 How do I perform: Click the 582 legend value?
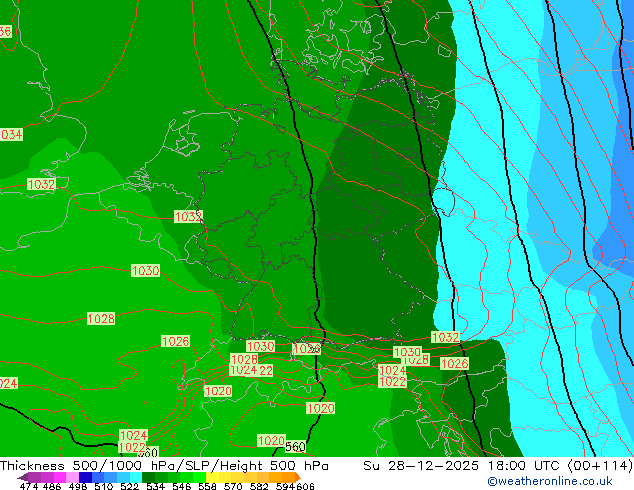click(x=259, y=486)
